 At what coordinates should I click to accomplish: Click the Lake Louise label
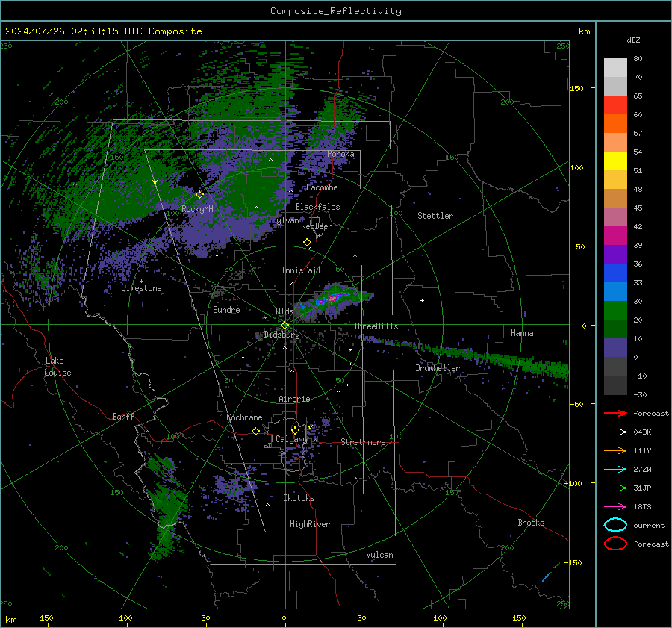(57, 367)
